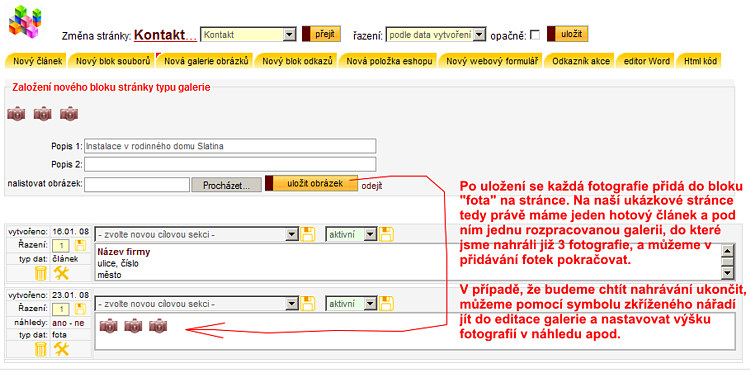Click the colorful cubes logo

25,22
